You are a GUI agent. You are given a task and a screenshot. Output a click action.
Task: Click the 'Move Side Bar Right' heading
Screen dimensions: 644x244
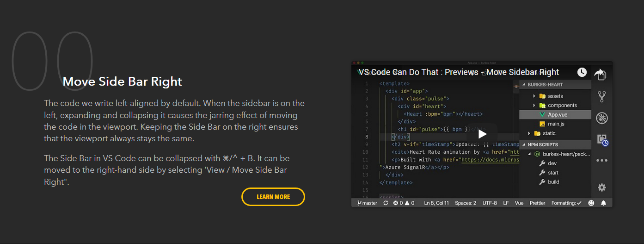point(123,81)
